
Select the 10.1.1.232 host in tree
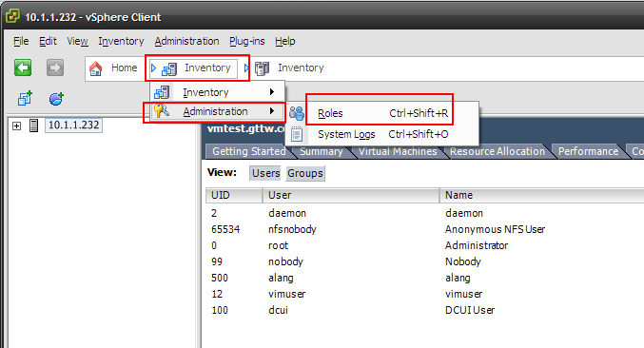73,126
